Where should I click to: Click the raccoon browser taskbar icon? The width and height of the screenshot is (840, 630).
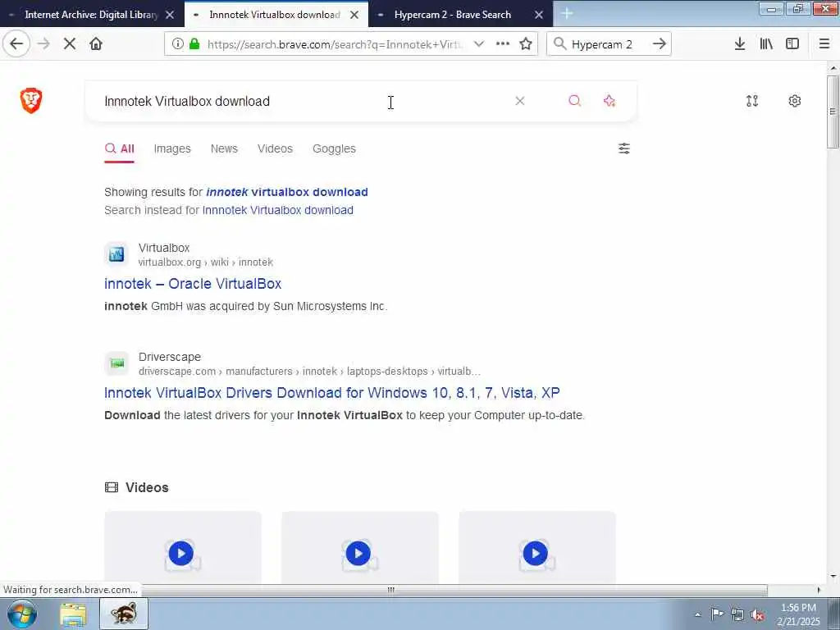tap(124, 614)
